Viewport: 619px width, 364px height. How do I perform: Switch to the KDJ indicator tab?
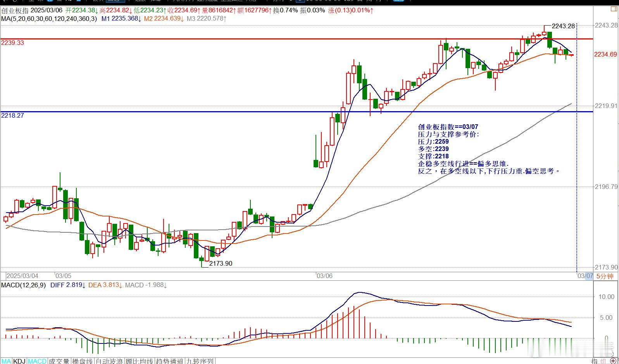pyautogui.click(x=20, y=361)
